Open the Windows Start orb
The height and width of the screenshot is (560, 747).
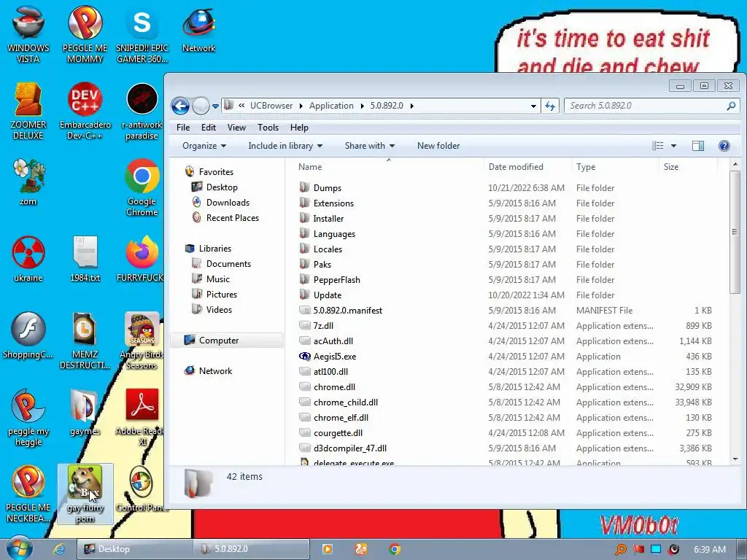[x=20, y=548]
